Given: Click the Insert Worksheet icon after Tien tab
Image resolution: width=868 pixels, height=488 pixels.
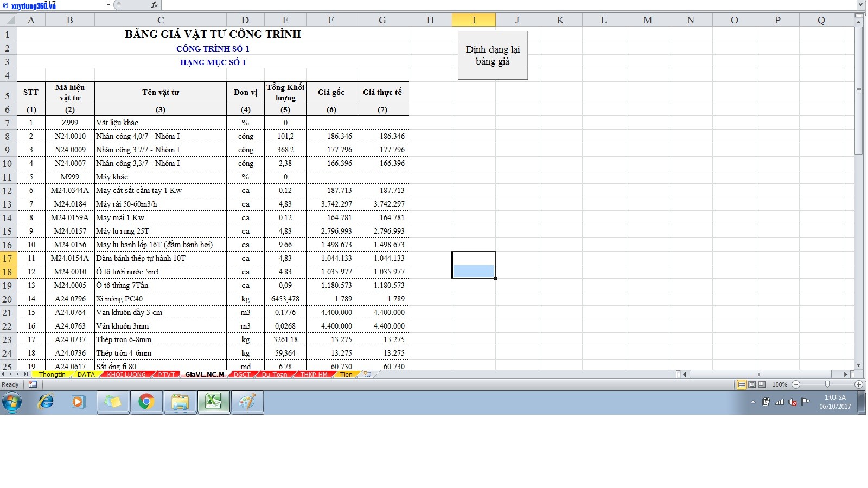Looking at the screenshot, I should coord(367,374).
